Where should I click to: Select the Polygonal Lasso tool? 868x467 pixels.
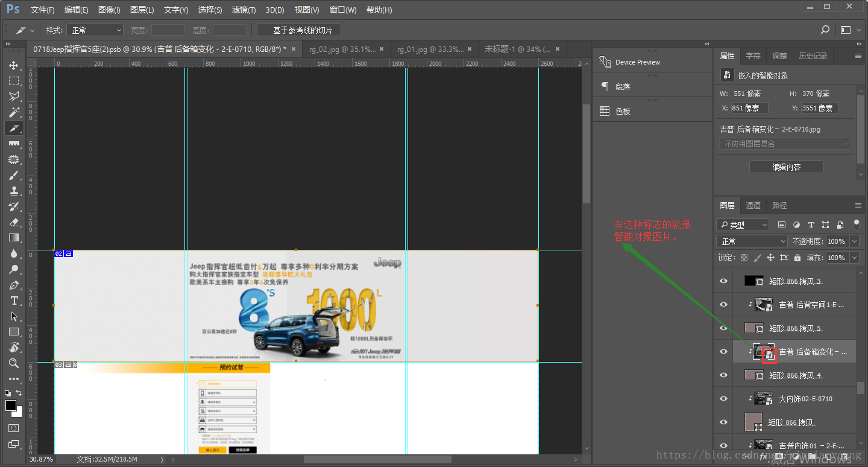click(x=14, y=97)
